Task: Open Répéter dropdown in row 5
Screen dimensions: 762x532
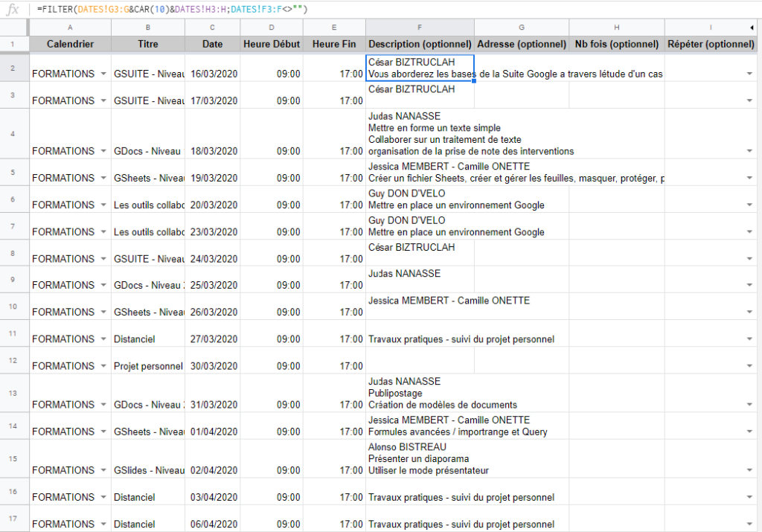Action: [x=750, y=179]
